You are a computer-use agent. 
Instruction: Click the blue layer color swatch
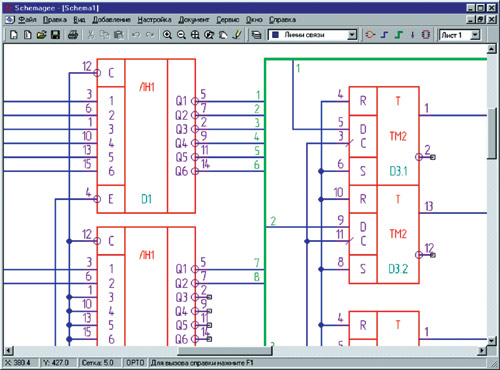click(x=275, y=35)
